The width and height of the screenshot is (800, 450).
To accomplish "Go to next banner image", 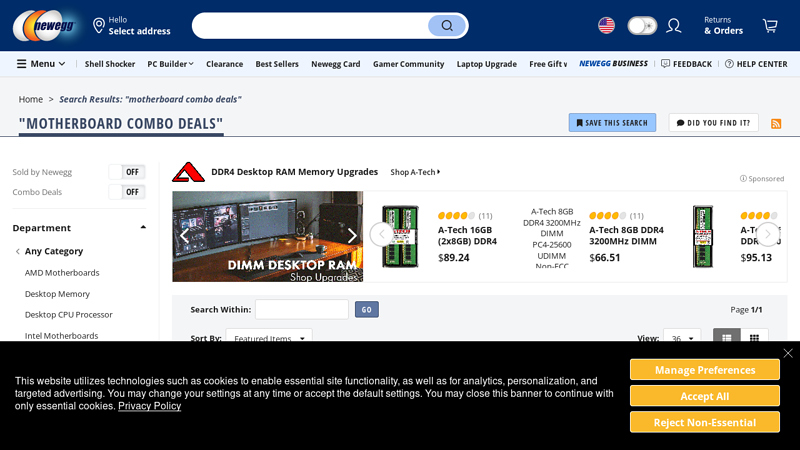I will coord(352,236).
